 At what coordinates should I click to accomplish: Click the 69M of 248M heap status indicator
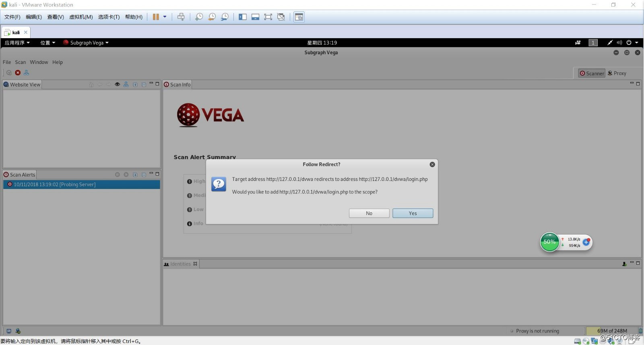click(612, 331)
